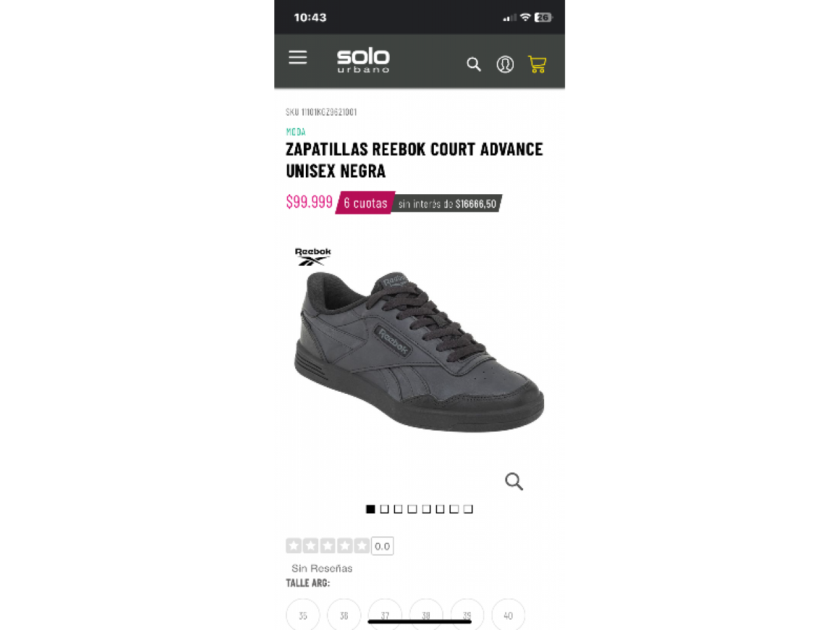Viewport: 840px width, 630px height.
Task: Select size 35
Action: tap(303, 616)
